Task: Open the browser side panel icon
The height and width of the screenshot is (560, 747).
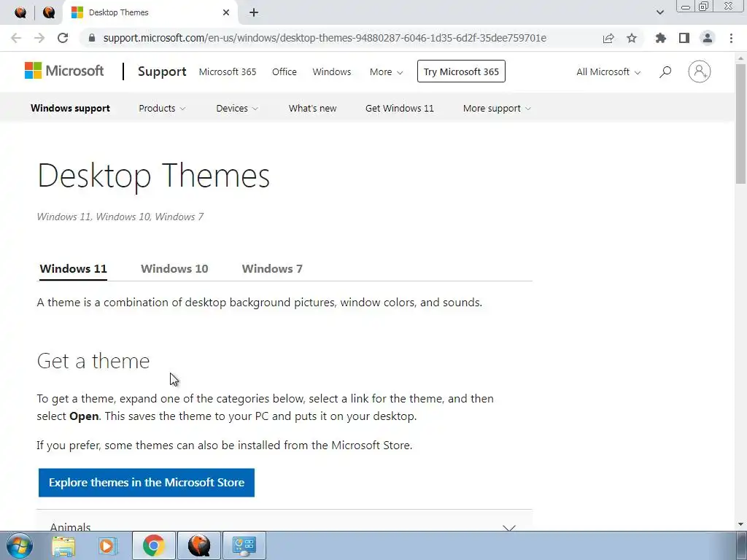Action: pyautogui.click(x=684, y=38)
